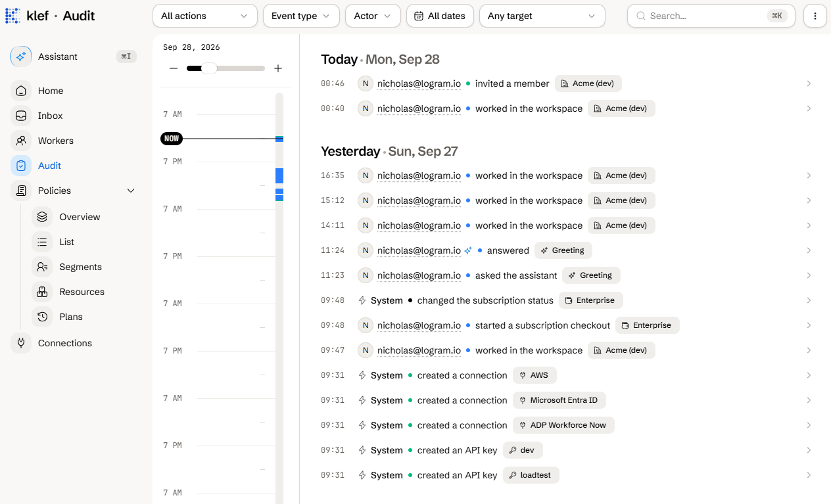Click the timeline zoom slider handle
Image resolution: width=831 pixels, height=504 pixels.
click(x=209, y=68)
